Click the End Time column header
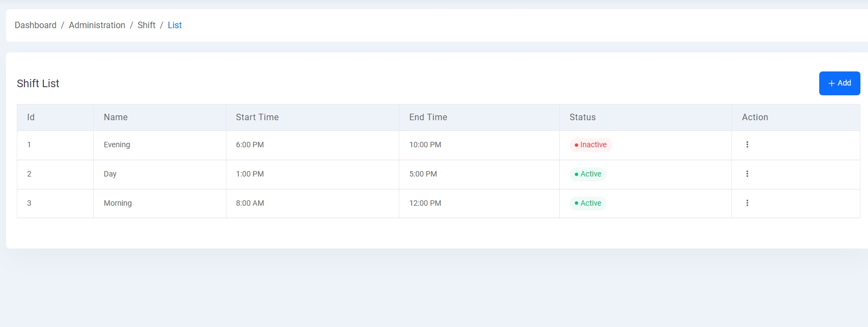 [428, 117]
